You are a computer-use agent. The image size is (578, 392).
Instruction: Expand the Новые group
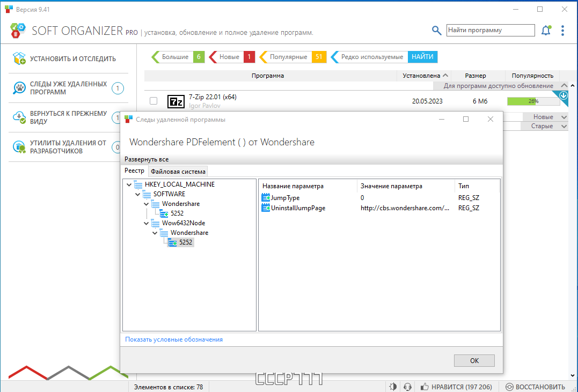click(564, 117)
